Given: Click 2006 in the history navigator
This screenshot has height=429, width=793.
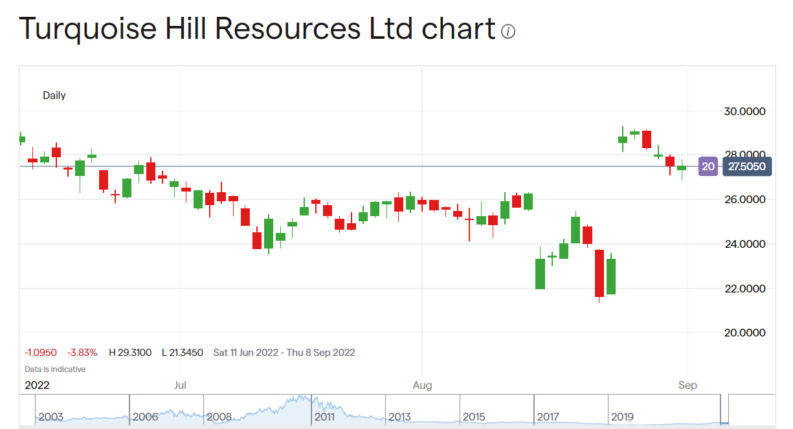Looking at the screenshot, I should [145, 417].
